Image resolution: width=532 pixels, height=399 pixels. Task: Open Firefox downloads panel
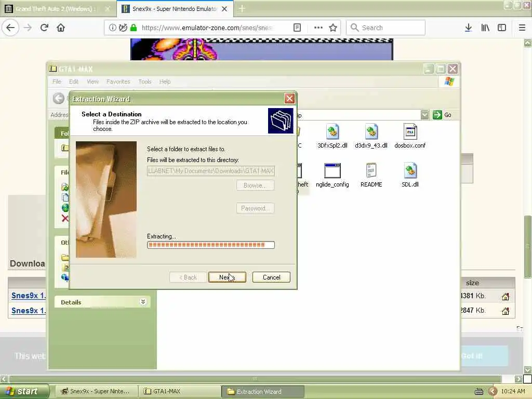tap(468, 28)
